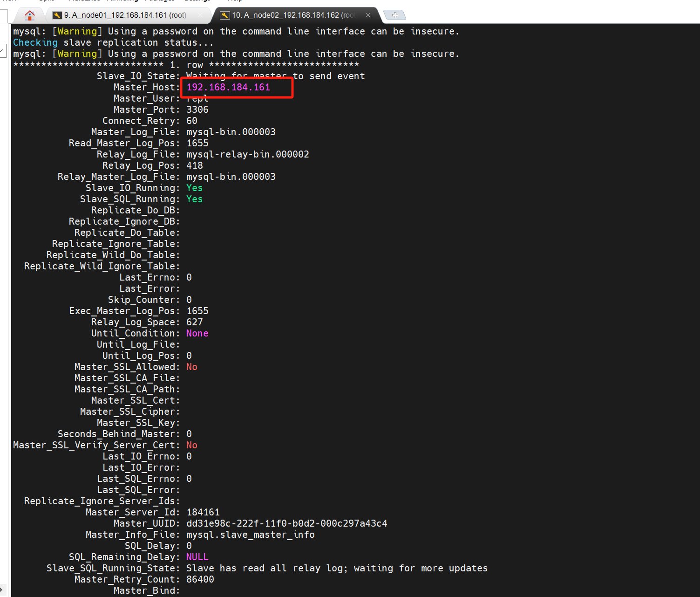
Task: Click the 'to send event' text
Action: click(x=329, y=76)
